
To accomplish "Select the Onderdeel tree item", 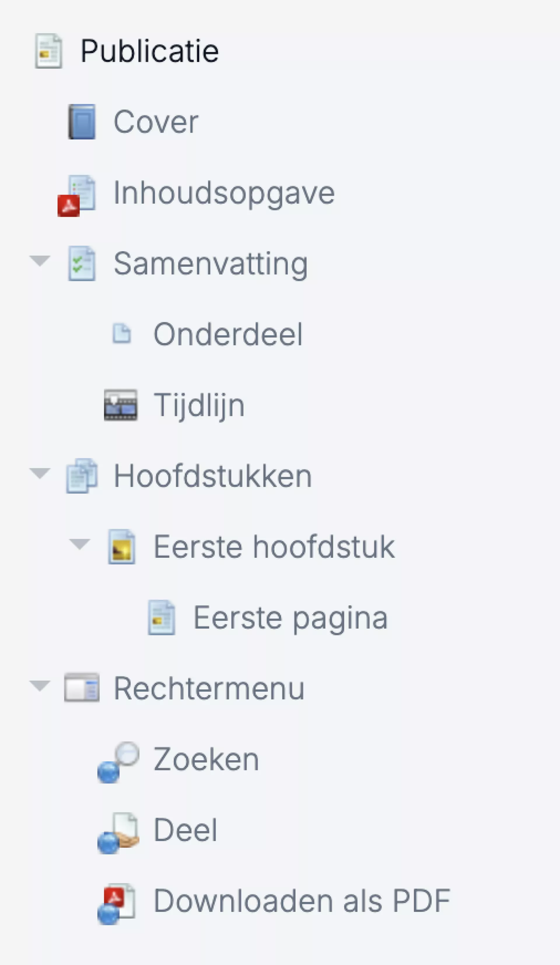I will [x=228, y=334].
